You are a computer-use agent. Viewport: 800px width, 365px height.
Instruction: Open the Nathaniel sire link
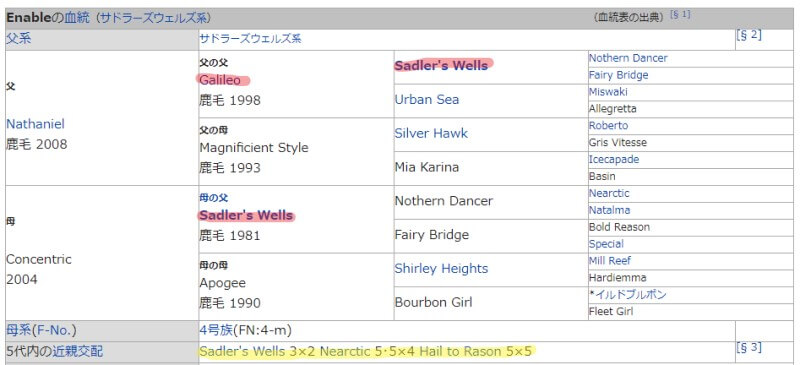click(35, 124)
